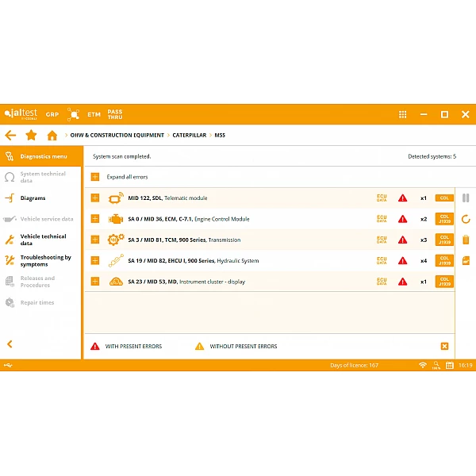
Task: Click the Hydraulic System cylinder icon
Action: 116,260
